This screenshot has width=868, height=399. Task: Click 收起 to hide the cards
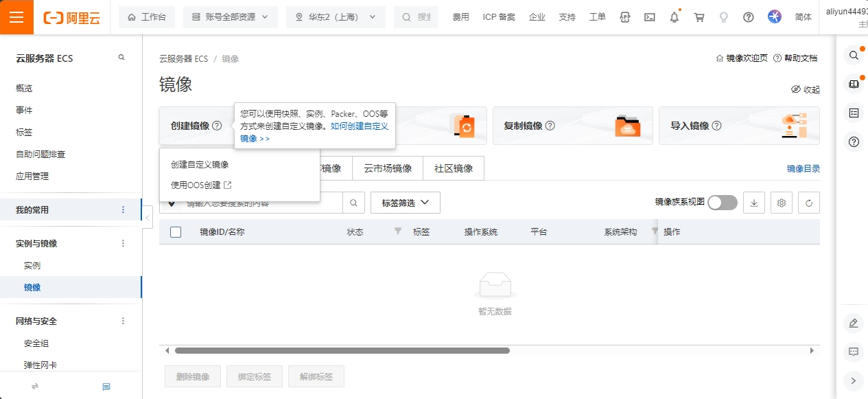(x=806, y=89)
